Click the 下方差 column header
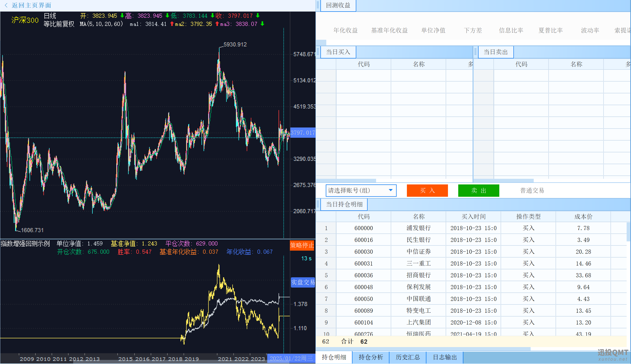 click(x=473, y=31)
